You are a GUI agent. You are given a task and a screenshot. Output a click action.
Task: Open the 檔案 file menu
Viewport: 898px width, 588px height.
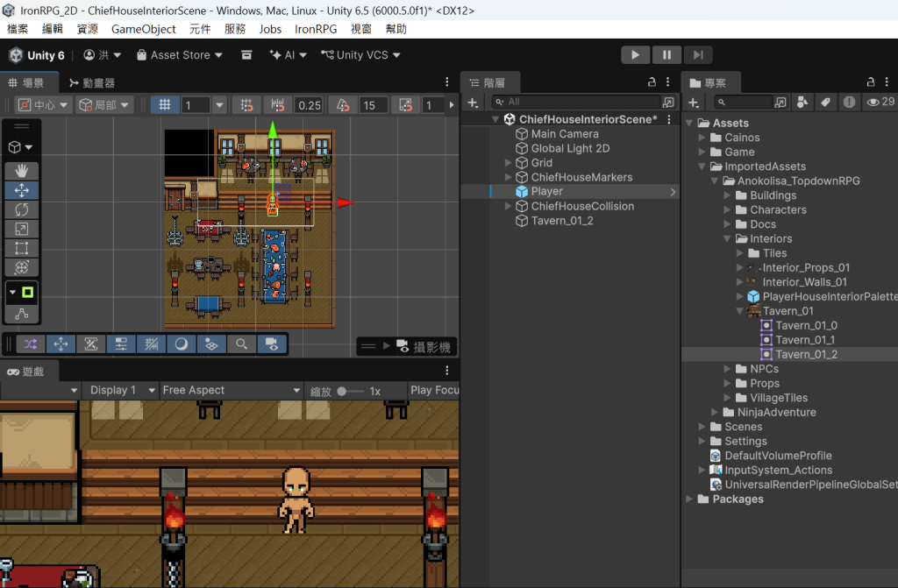[18, 29]
